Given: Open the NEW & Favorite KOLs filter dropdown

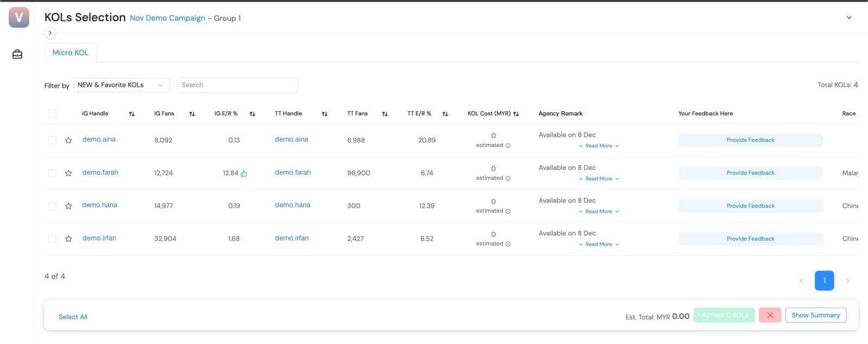Looking at the screenshot, I should click(x=121, y=85).
